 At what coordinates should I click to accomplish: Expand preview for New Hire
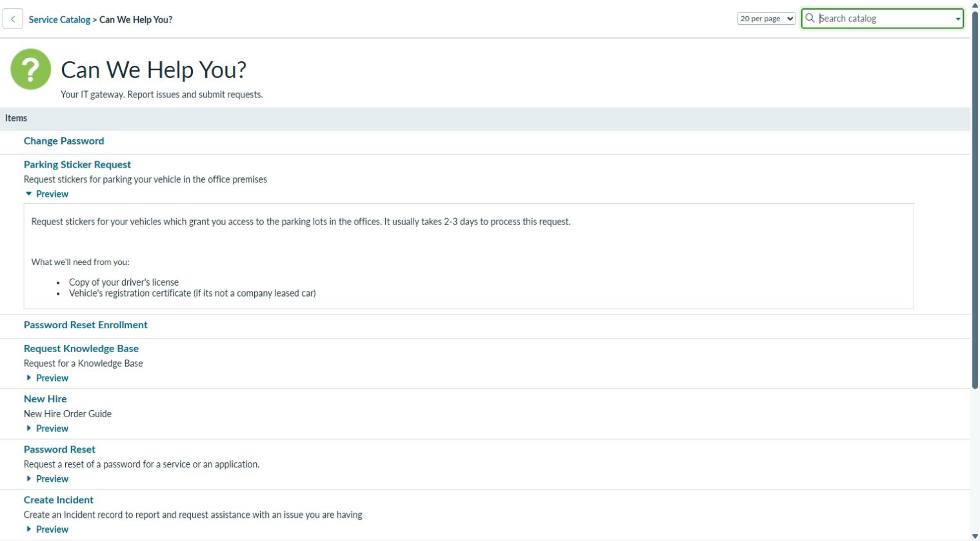[x=46, y=428]
